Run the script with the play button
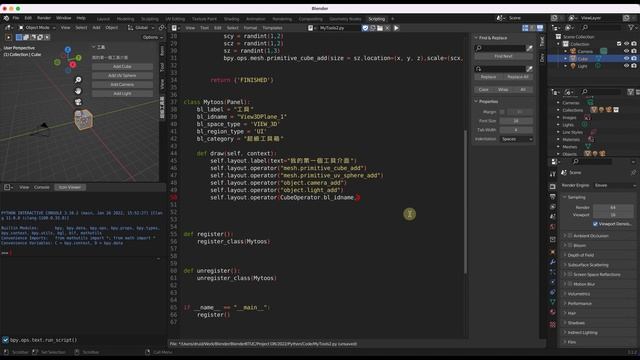This screenshot has height=360, width=640. click(396, 28)
